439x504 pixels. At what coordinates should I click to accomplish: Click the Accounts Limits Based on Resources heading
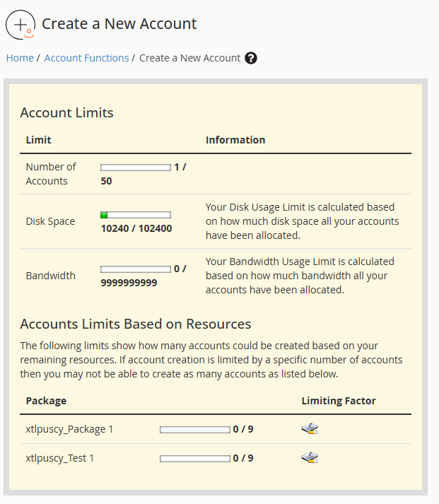pos(136,324)
